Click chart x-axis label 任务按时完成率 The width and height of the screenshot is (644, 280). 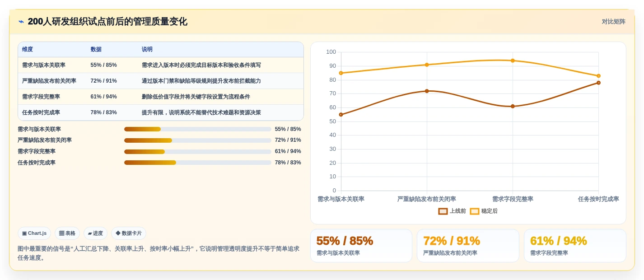[x=598, y=199]
